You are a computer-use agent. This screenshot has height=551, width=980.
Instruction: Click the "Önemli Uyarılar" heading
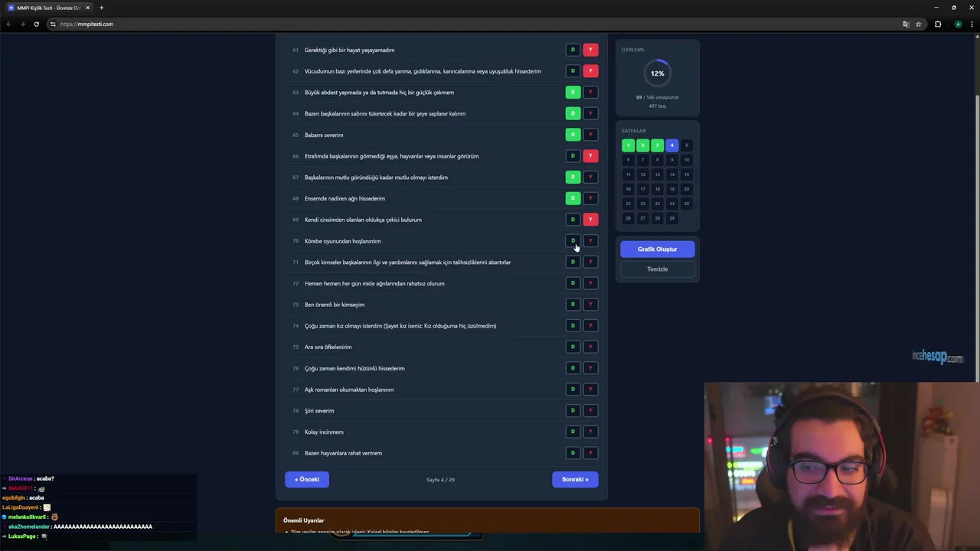[x=304, y=520]
